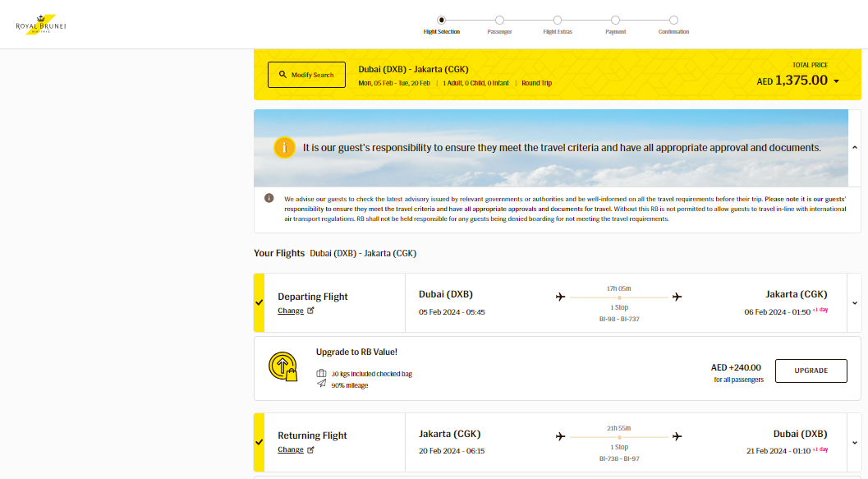The width and height of the screenshot is (868, 479).
Task: Click the checked bag luggage icon
Action: coord(321,373)
